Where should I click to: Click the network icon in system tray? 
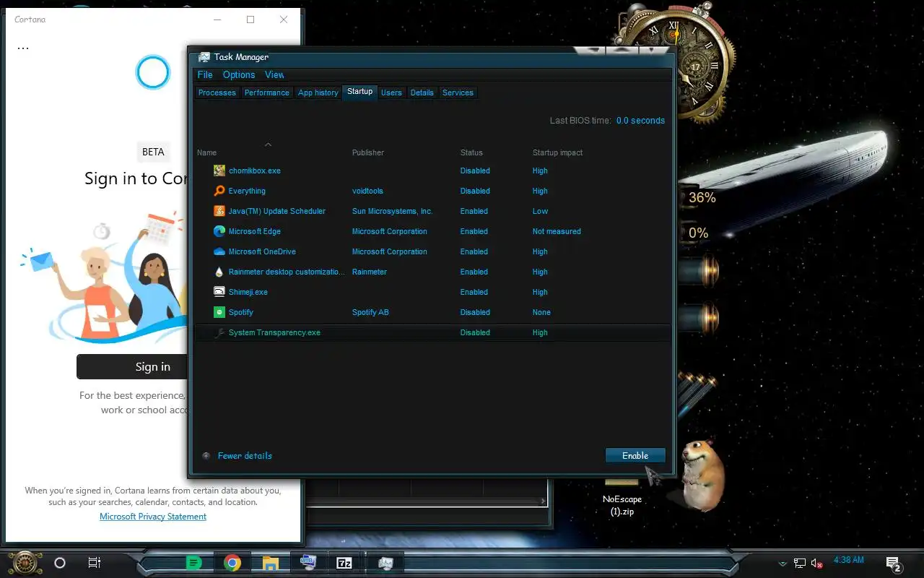click(800, 563)
